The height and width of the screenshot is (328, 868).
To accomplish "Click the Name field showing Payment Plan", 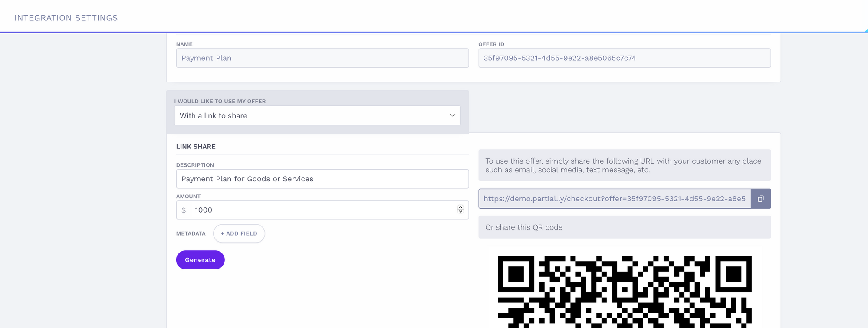I will click(x=322, y=58).
